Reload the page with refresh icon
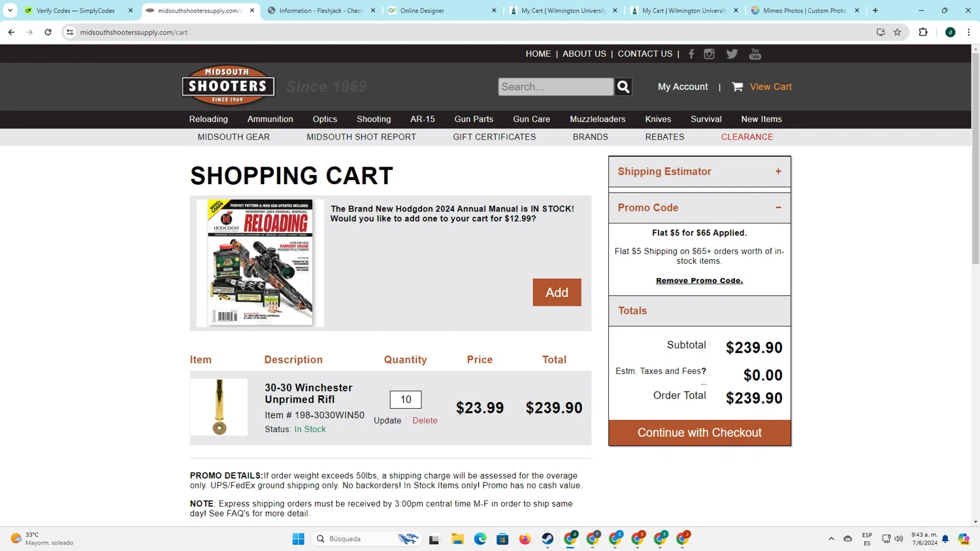Viewport: 980px width, 551px height. coord(48,32)
